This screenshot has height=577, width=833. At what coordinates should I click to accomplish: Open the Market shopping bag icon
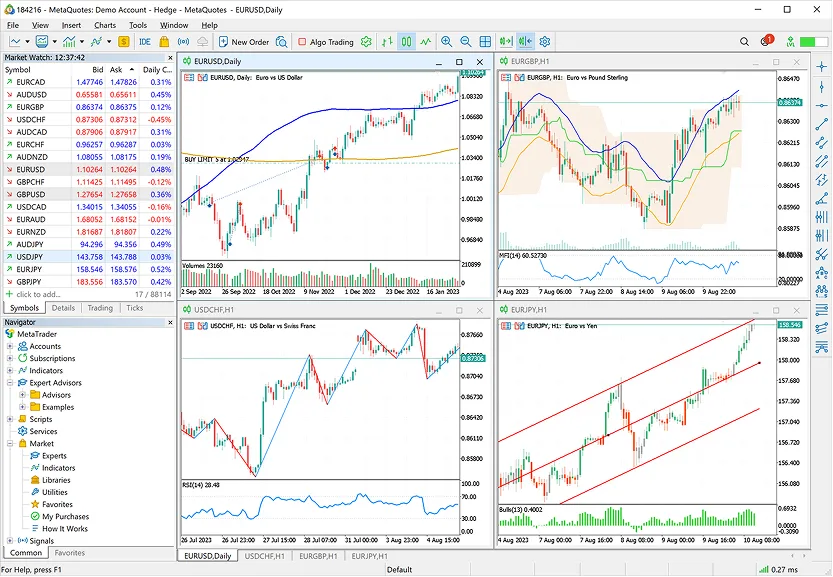click(164, 41)
